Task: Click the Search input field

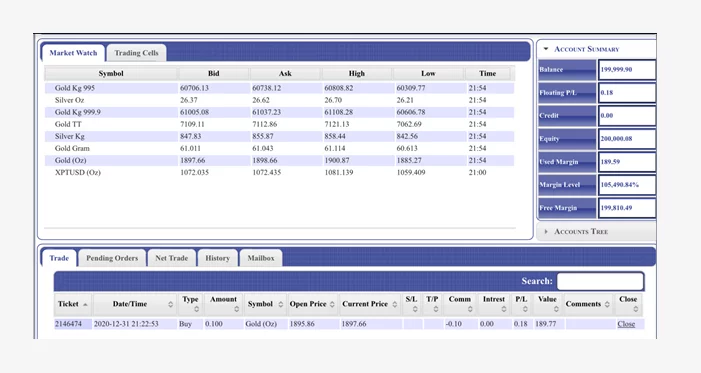Action: (x=600, y=281)
